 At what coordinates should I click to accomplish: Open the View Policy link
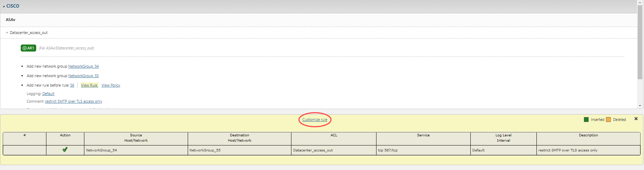tap(111, 85)
